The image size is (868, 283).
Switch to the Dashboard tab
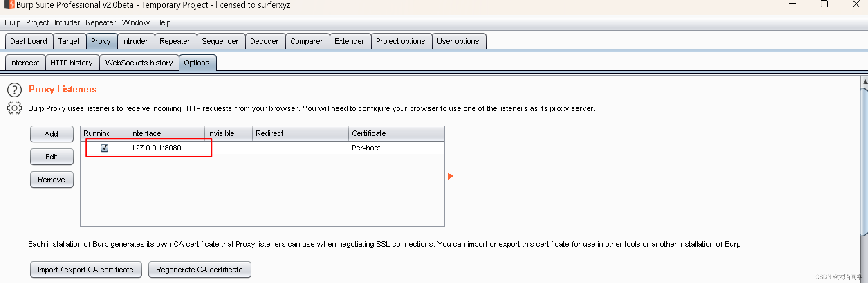point(29,42)
